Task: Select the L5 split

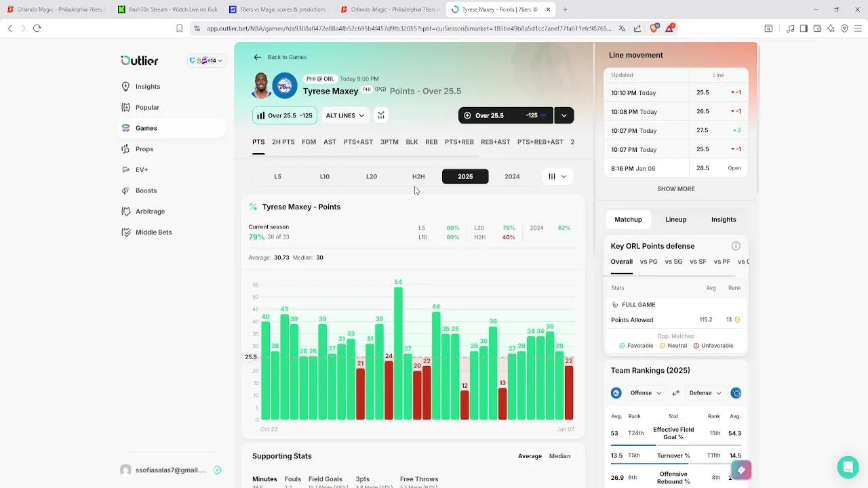Action: point(277,176)
